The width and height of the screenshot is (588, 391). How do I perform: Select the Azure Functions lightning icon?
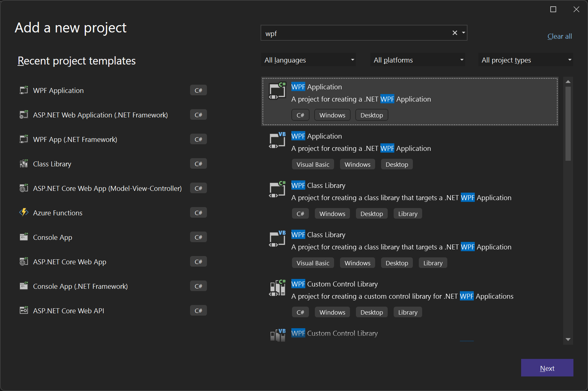24,212
